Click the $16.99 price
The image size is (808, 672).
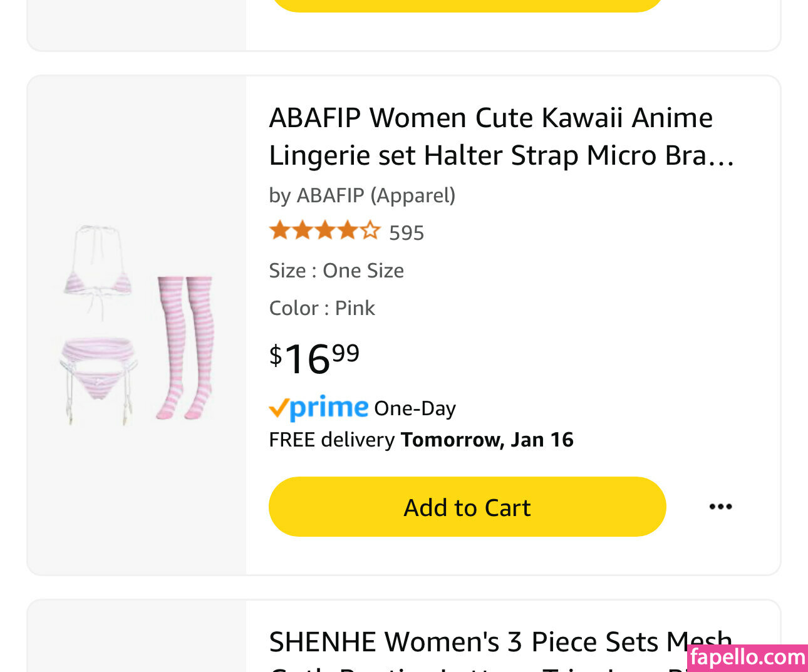314,358
